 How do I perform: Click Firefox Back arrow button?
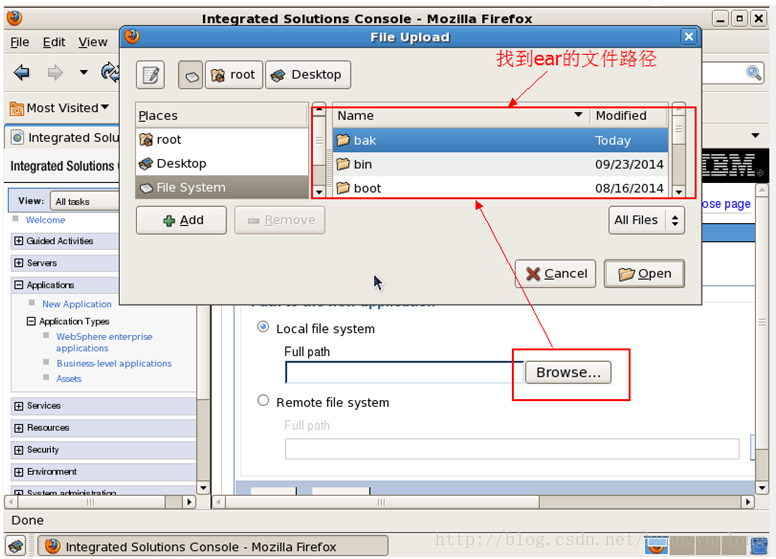point(21,73)
